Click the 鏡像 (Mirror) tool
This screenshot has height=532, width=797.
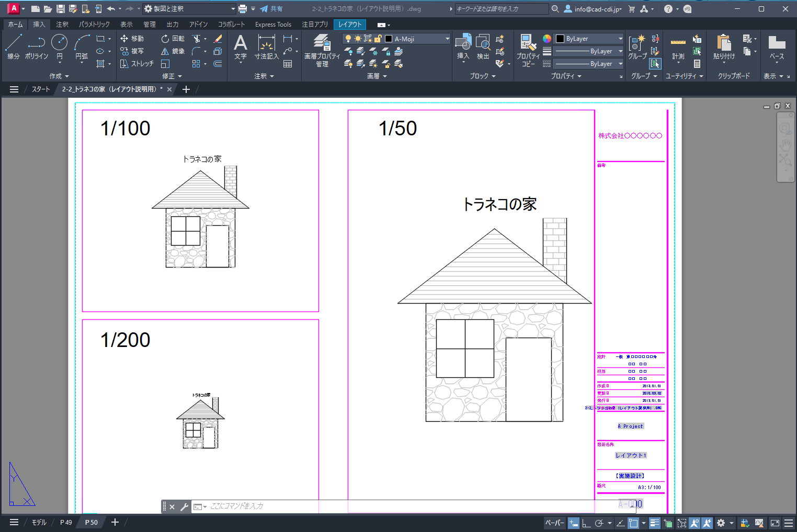(x=173, y=51)
